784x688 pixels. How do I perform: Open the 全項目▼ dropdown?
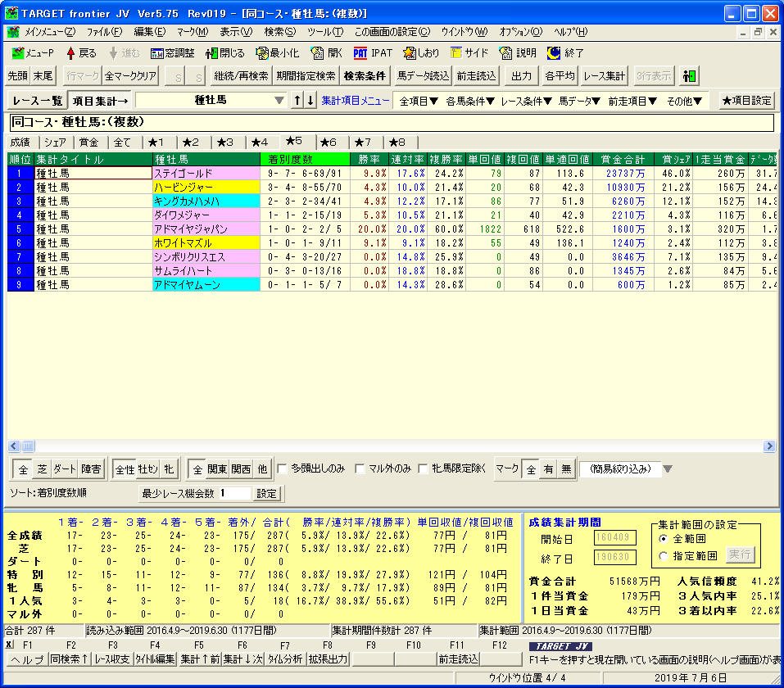419,101
